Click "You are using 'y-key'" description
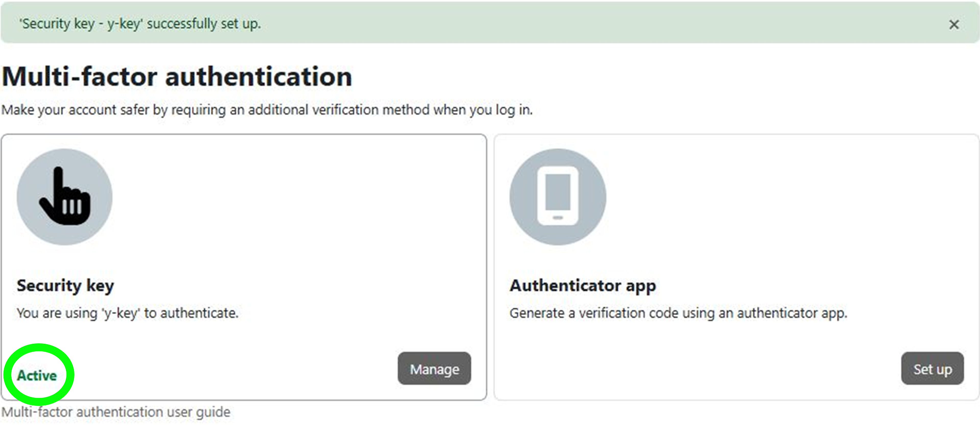980x426 pixels. coord(127,313)
